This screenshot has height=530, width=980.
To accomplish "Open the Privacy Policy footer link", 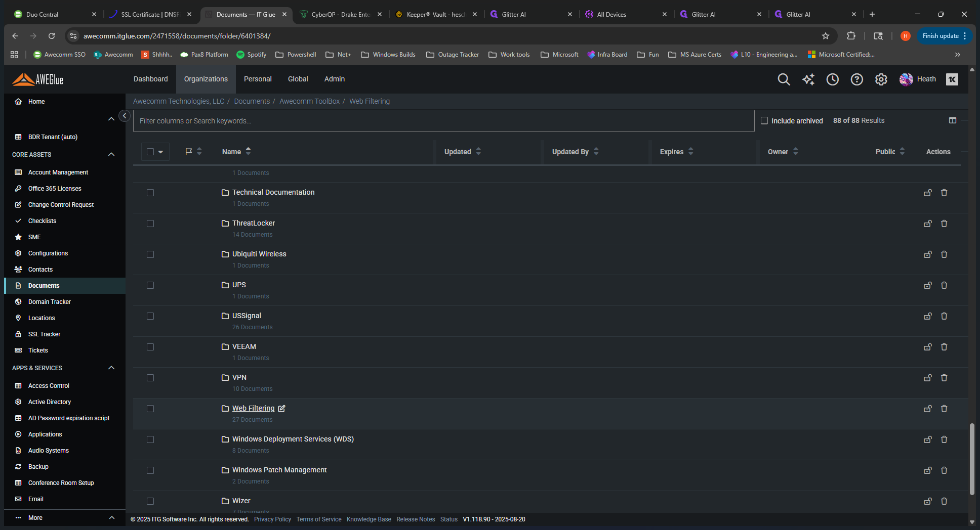I will click(272, 519).
